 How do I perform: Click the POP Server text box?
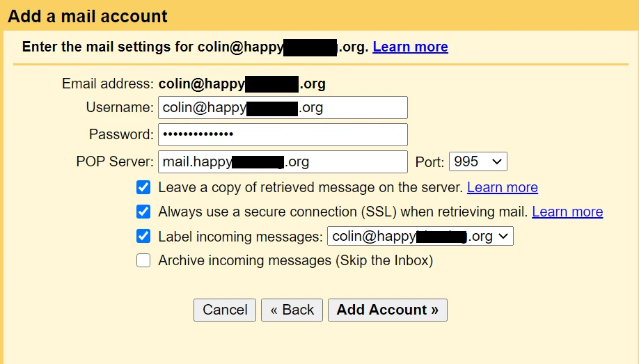282,161
